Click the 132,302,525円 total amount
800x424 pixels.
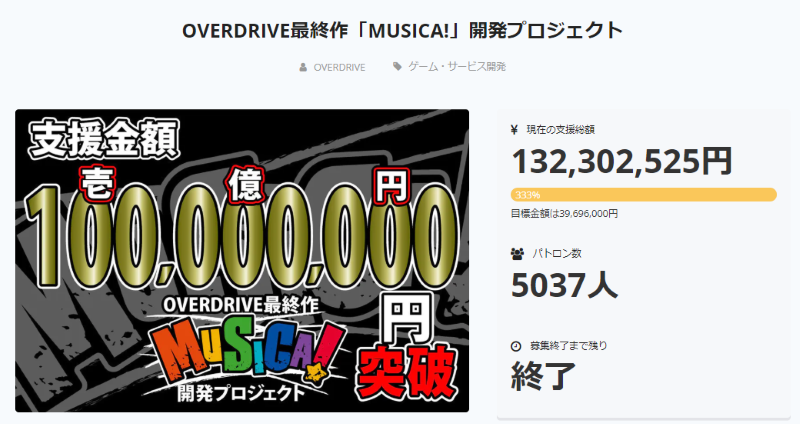(x=622, y=161)
